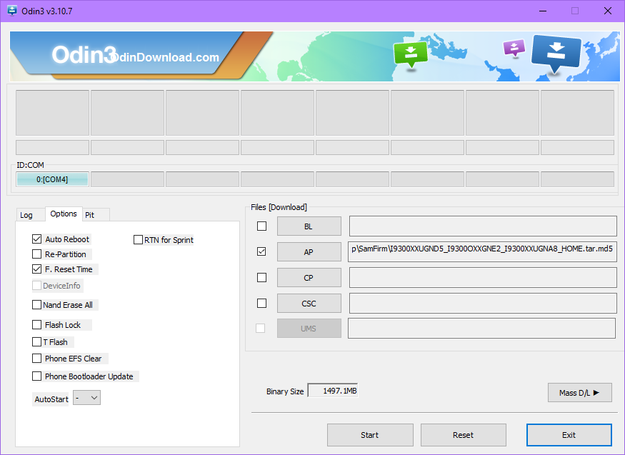Image resolution: width=625 pixels, height=455 pixels.
Task: Select the 0:[COM4] port slot
Action: point(52,179)
